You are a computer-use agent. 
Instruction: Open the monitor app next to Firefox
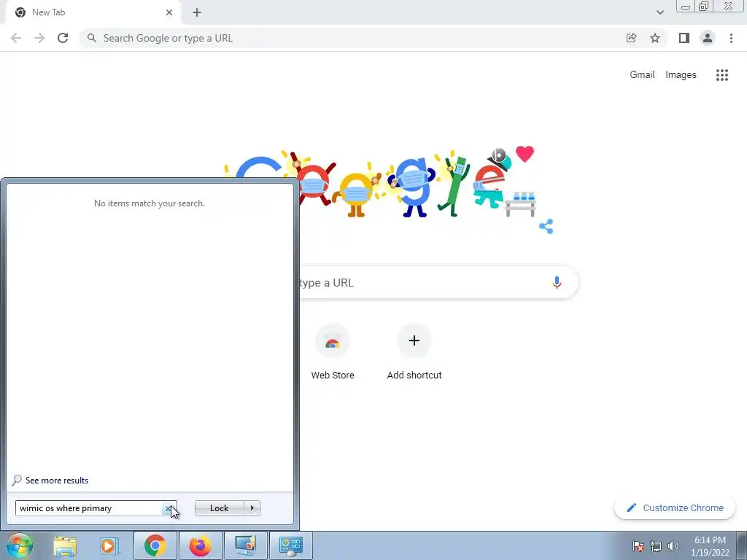pos(246,545)
